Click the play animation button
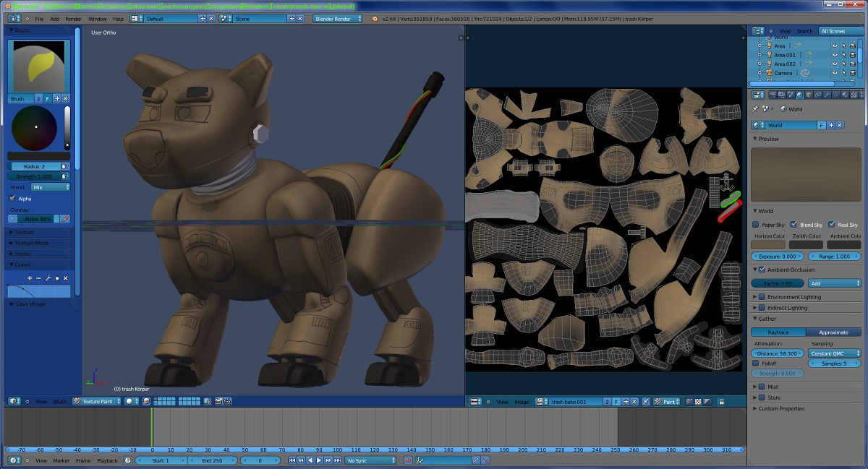Image resolution: width=868 pixels, height=469 pixels. [x=319, y=460]
